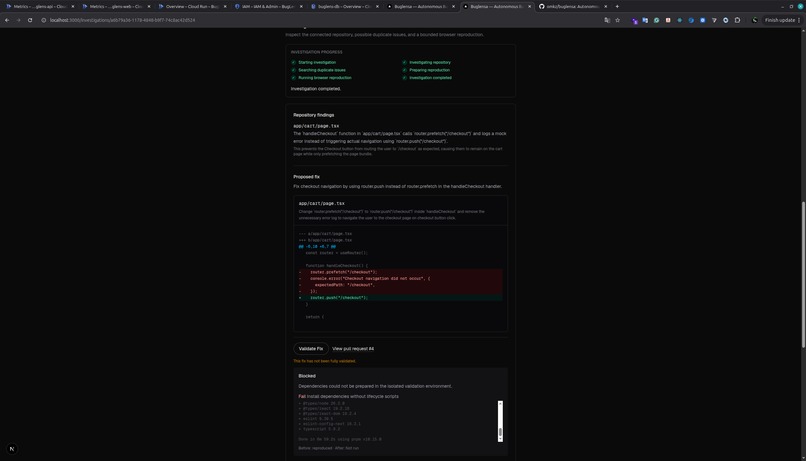Click the 'Blocked' status heading

point(307,376)
